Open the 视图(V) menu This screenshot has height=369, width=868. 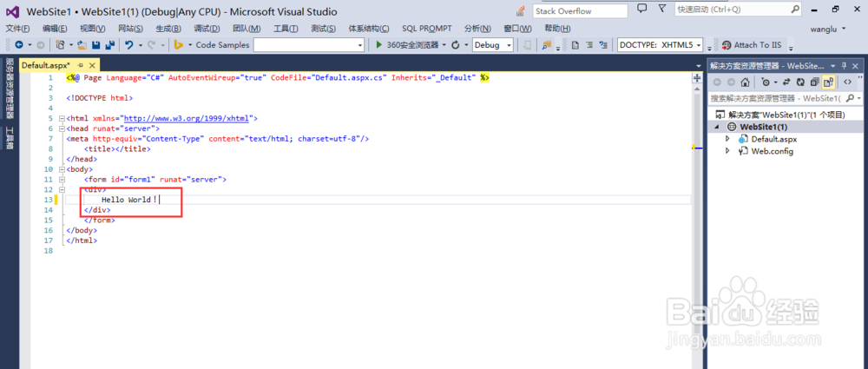coord(93,29)
